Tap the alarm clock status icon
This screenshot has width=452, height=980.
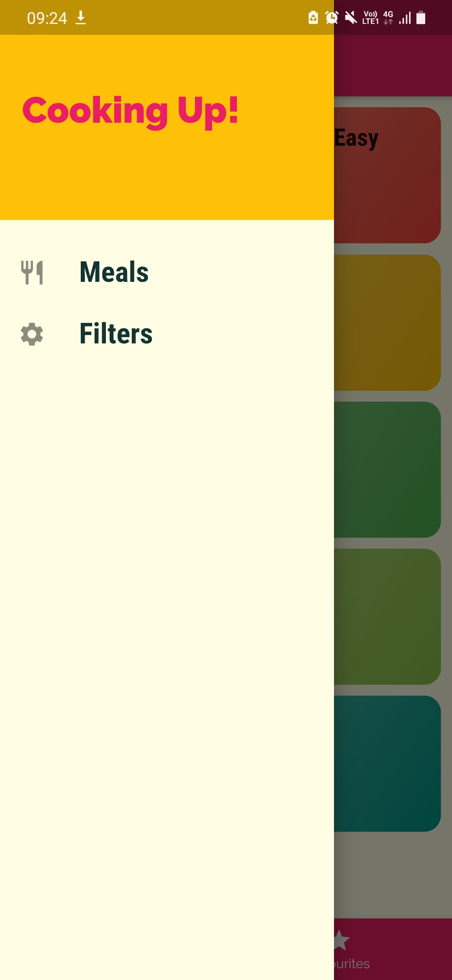pyautogui.click(x=332, y=18)
